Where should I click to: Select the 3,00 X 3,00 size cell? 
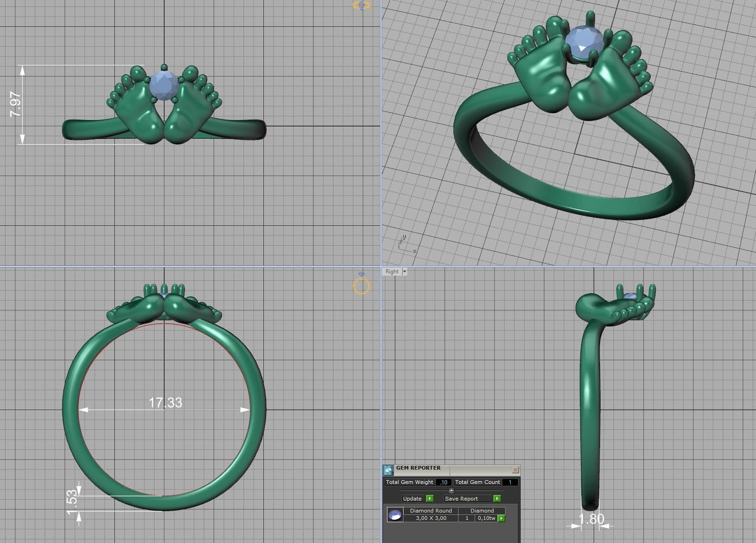(431, 518)
